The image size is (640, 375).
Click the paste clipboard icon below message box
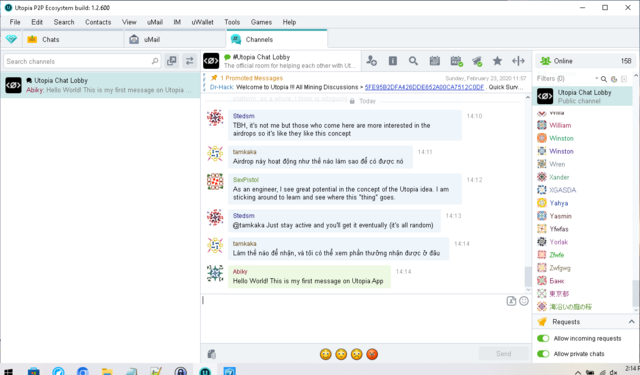(211, 354)
